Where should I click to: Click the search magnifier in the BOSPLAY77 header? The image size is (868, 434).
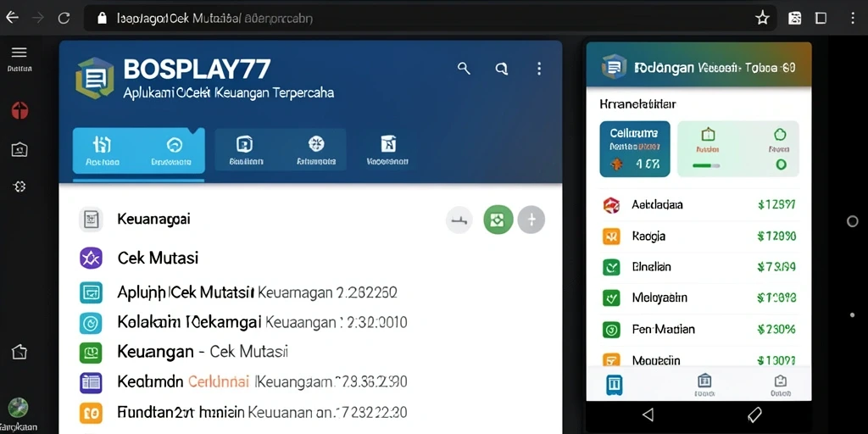[x=464, y=69]
